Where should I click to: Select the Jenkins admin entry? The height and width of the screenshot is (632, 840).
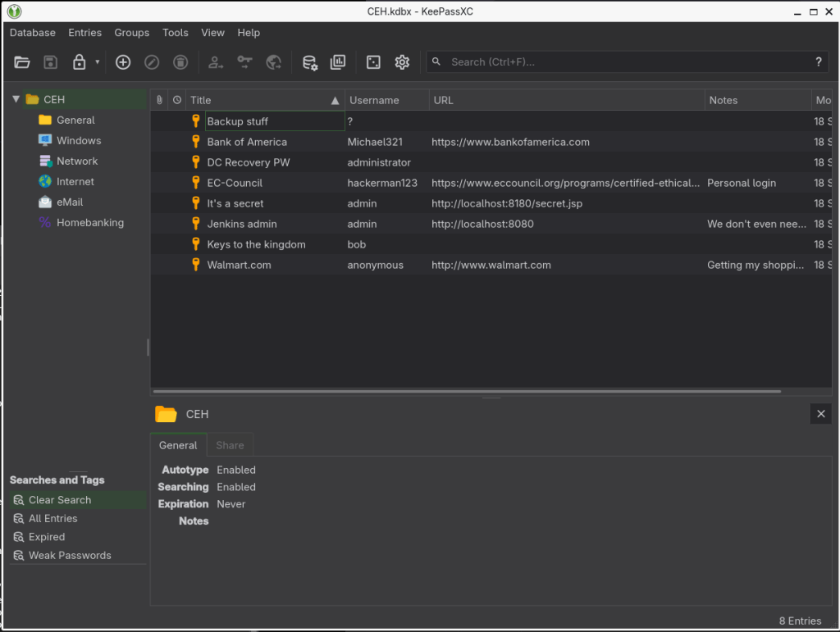(242, 224)
